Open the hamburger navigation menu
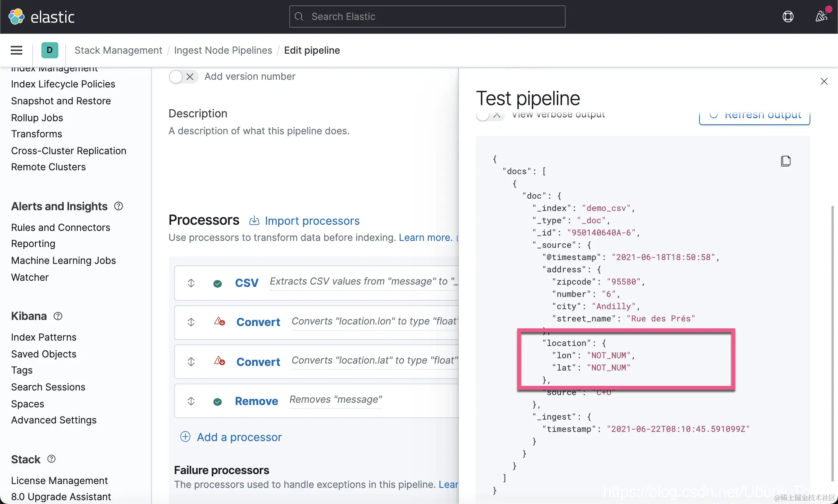 pos(16,50)
